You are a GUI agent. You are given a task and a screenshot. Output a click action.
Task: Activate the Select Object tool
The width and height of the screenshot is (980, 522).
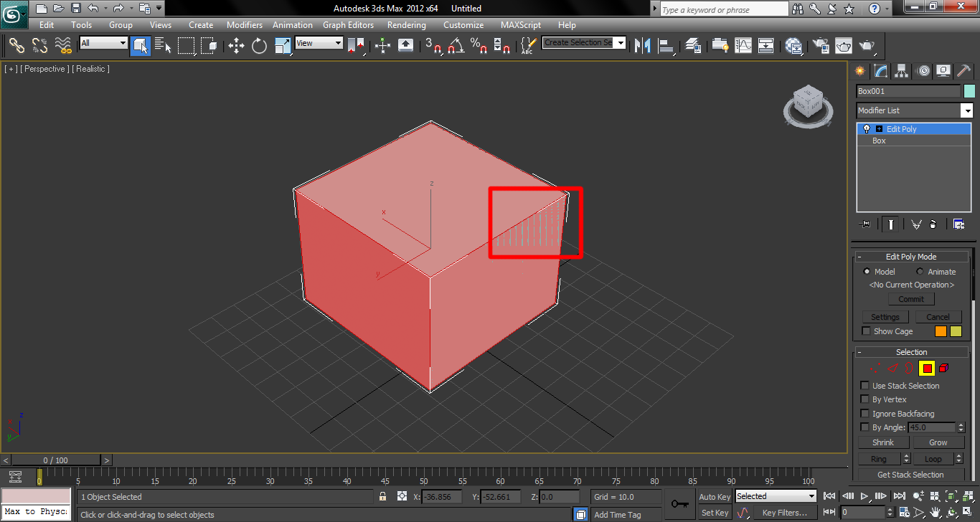[141, 45]
